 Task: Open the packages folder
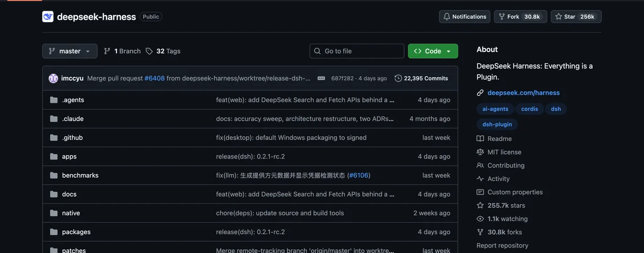click(x=76, y=232)
